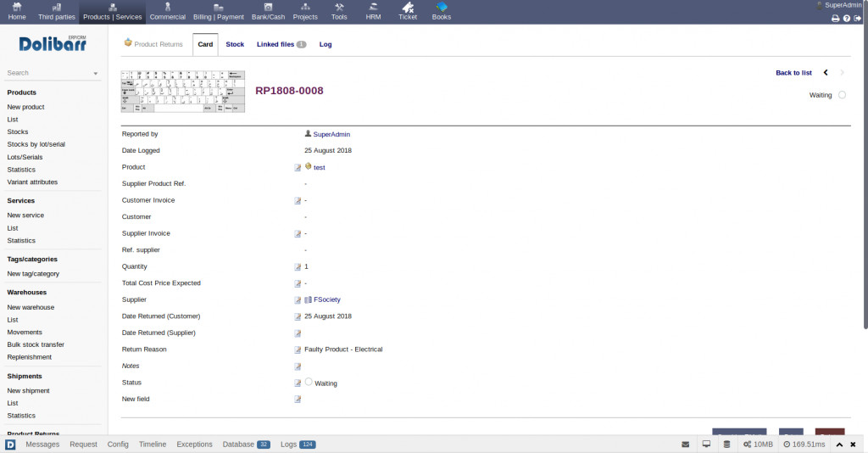Open debug bar Timeline tab
The image size is (868, 453).
point(153,445)
